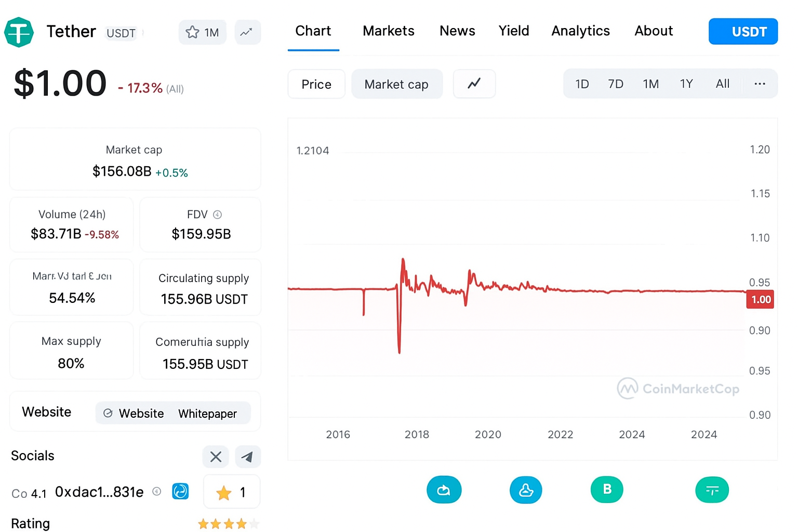
Task: Open the Telegram social link icon
Action: [248, 457]
